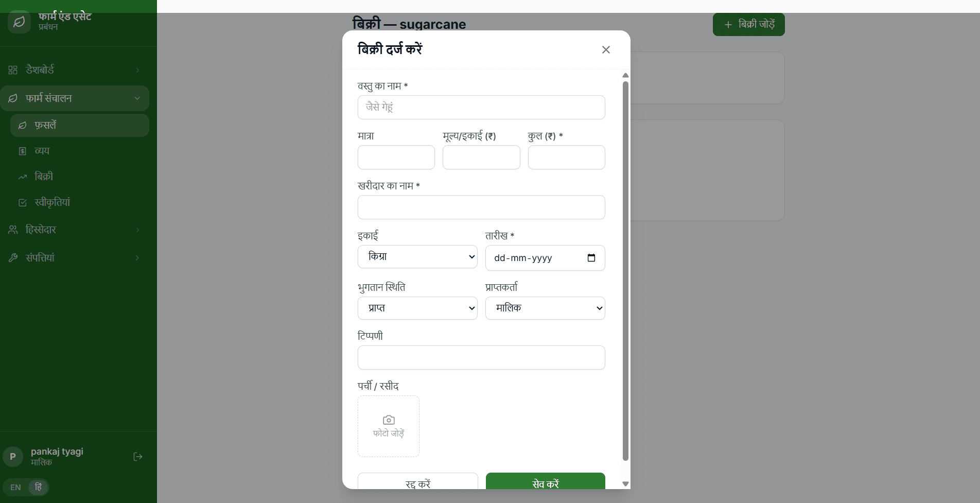
Task: Expand the हिस्सेदार chevron
Action: [137, 230]
